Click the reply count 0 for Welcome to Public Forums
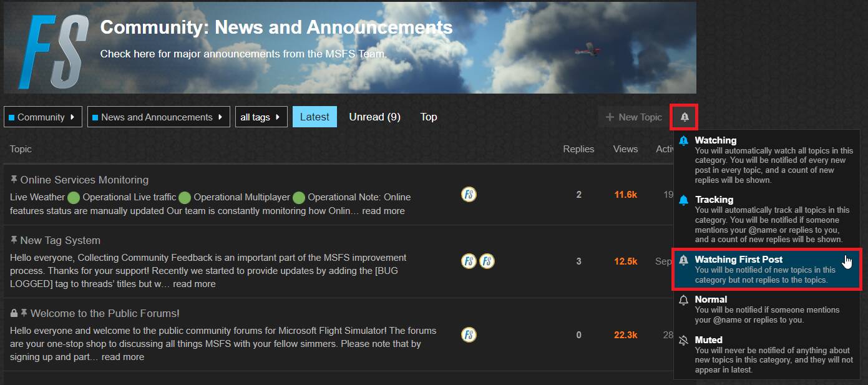 [x=579, y=335]
